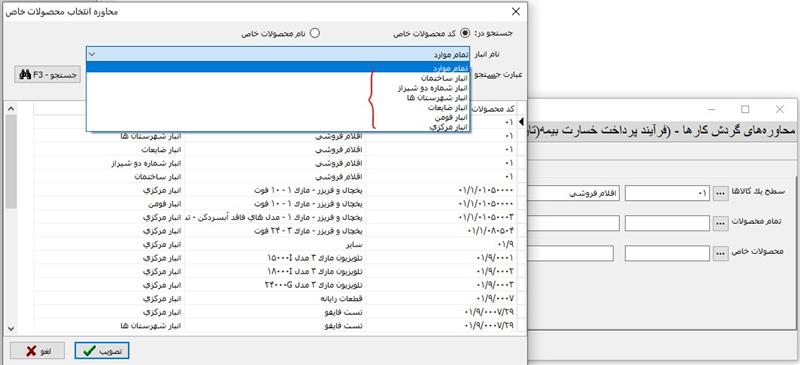This screenshot has height=365, width=800.
Task: Select the نام محصولات خاص radio button
Action: [x=315, y=33]
